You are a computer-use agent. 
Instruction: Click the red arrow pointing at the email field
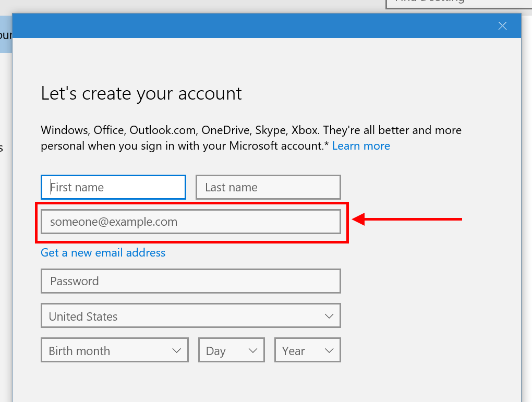tap(407, 219)
